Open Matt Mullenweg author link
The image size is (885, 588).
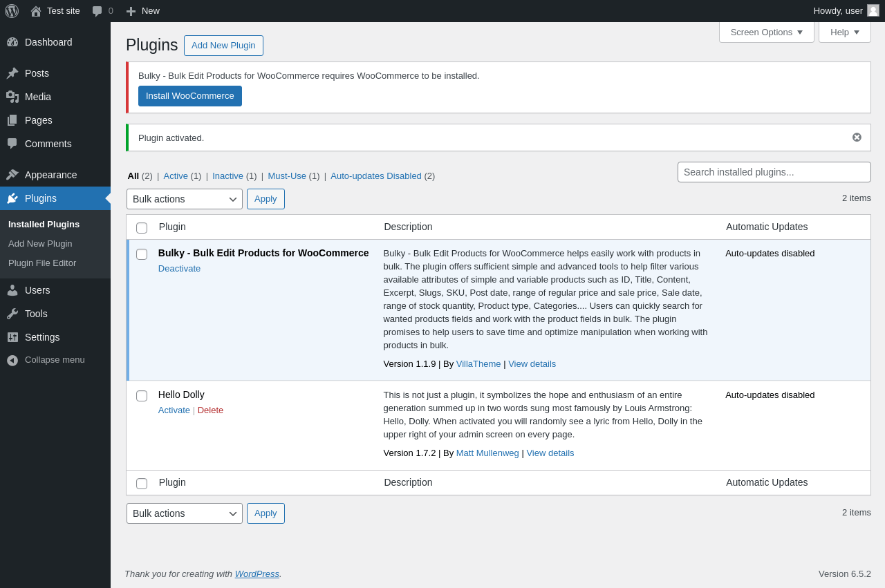(487, 453)
